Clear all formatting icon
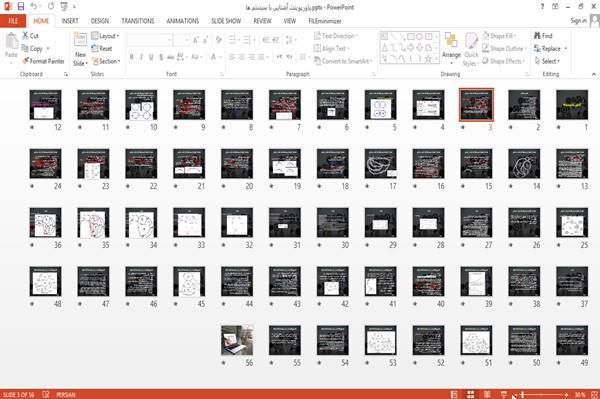Viewport: 600px width, 399px height. (218, 40)
